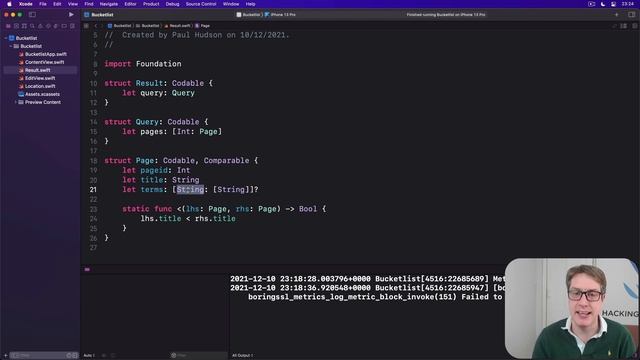Toggle the navigator sidebar icon
Image resolution: width=640 pixels, height=360 pixels.
[x=32, y=14]
